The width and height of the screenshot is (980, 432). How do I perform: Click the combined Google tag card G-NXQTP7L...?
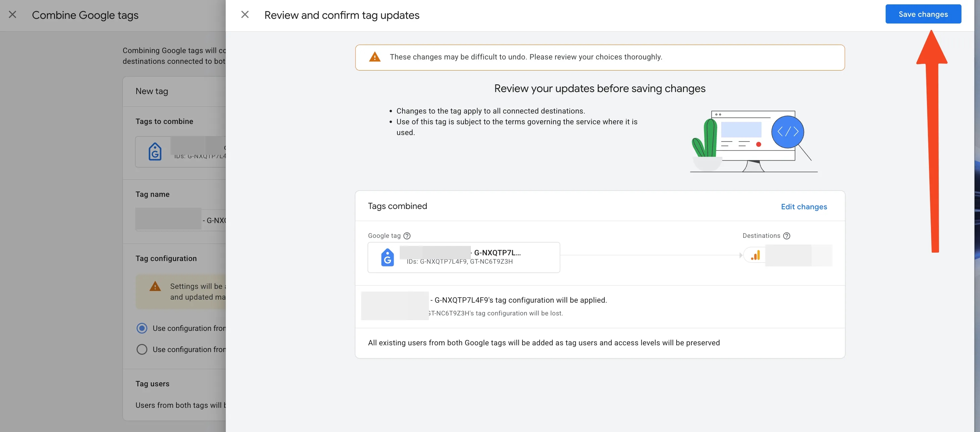(464, 258)
